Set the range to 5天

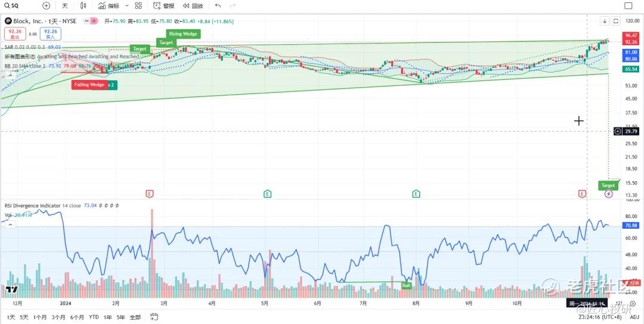pos(24,317)
